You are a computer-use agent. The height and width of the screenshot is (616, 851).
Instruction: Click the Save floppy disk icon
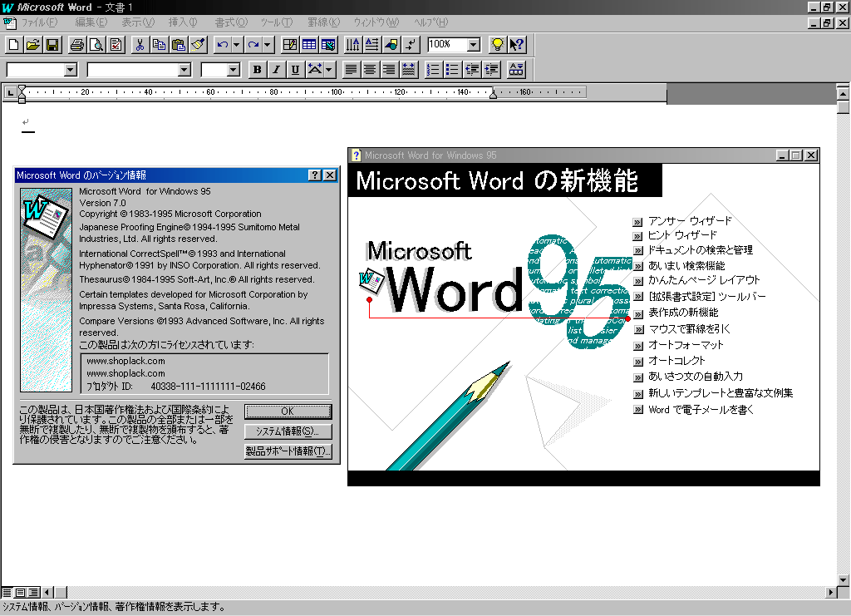click(52, 45)
